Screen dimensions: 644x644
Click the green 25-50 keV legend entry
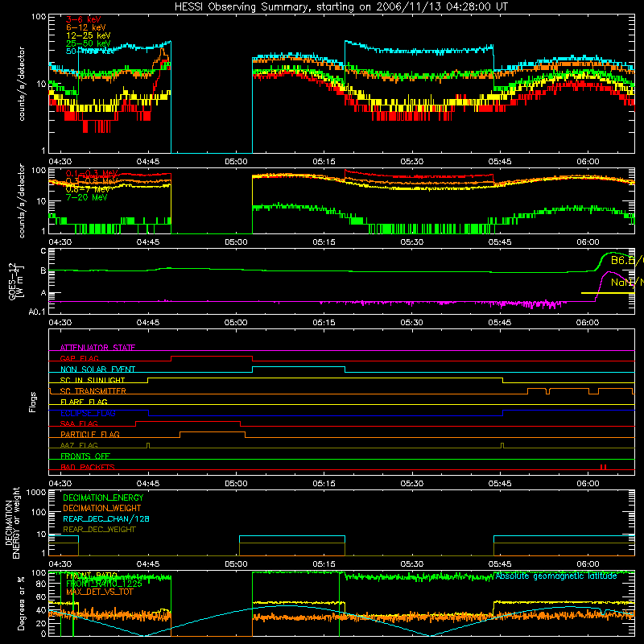pos(89,43)
